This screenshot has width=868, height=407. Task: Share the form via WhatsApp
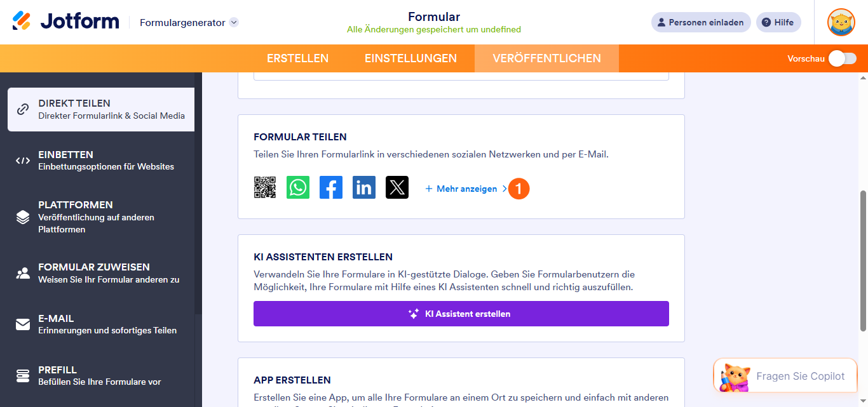298,187
